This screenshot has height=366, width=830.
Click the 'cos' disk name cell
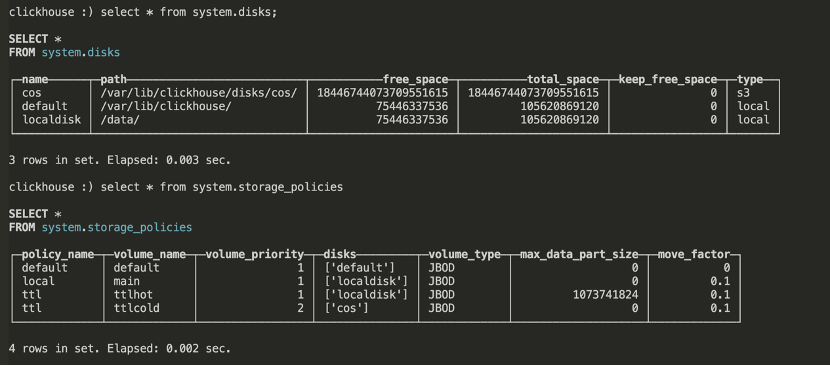click(32, 93)
